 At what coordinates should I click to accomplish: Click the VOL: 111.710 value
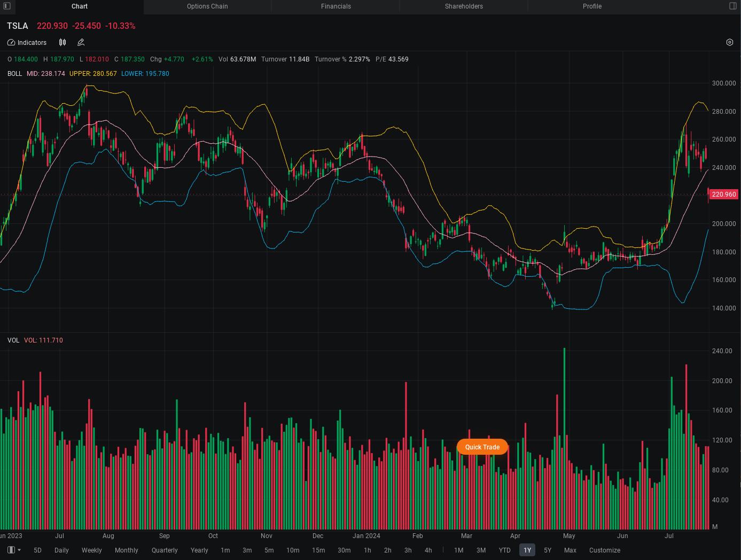[x=43, y=340]
